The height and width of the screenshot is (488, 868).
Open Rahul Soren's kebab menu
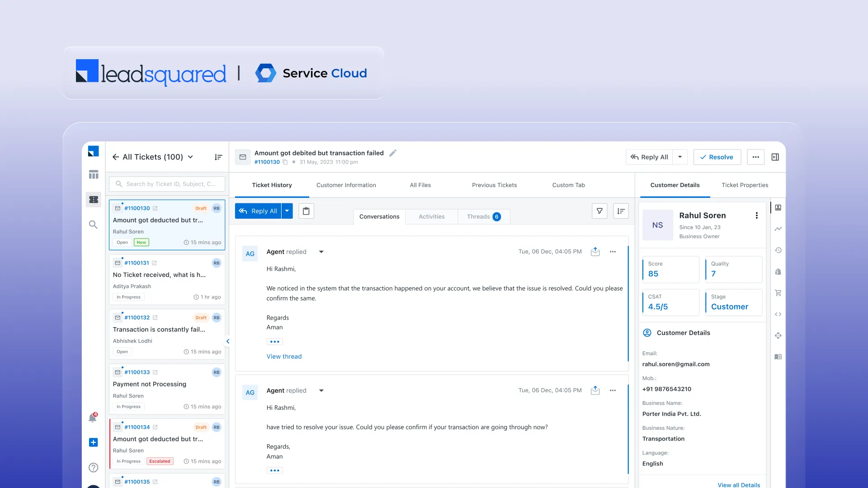click(756, 216)
